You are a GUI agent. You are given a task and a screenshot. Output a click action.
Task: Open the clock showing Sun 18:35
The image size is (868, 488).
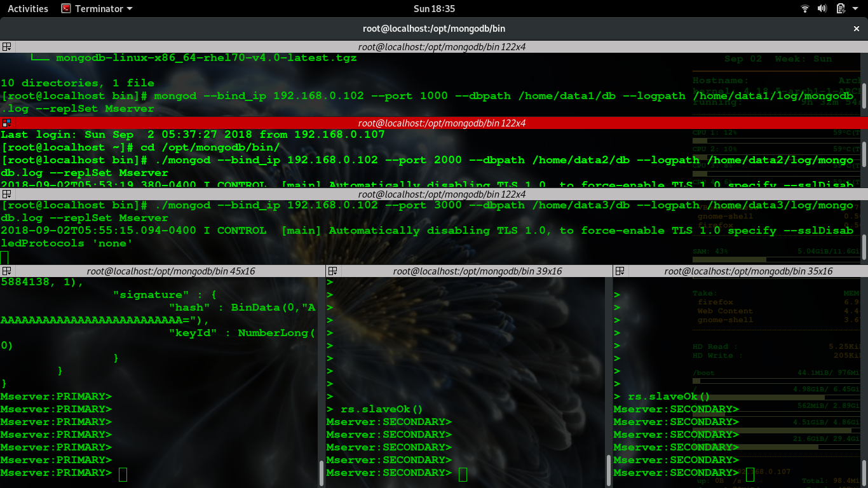tap(434, 9)
